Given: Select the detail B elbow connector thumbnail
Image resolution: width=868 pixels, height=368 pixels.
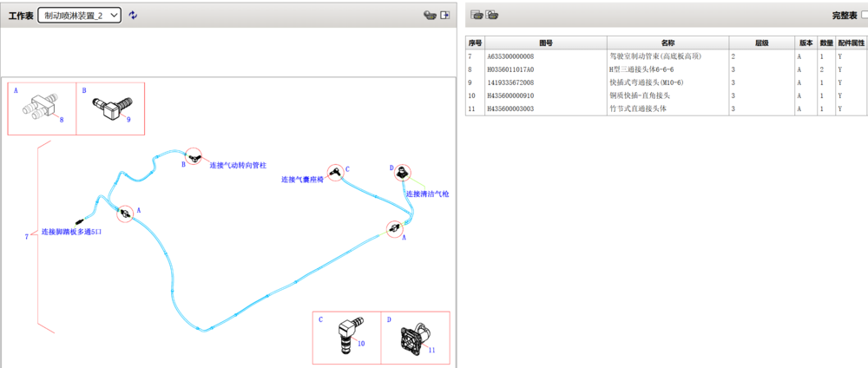Looking at the screenshot, I should (x=109, y=108).
